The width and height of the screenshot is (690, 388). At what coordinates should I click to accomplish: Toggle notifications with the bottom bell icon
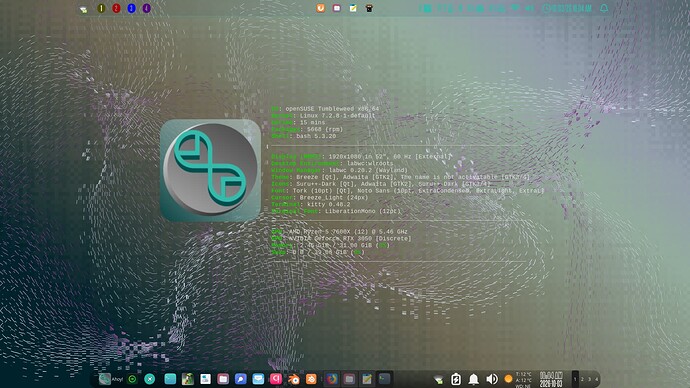tap(473, 379)
